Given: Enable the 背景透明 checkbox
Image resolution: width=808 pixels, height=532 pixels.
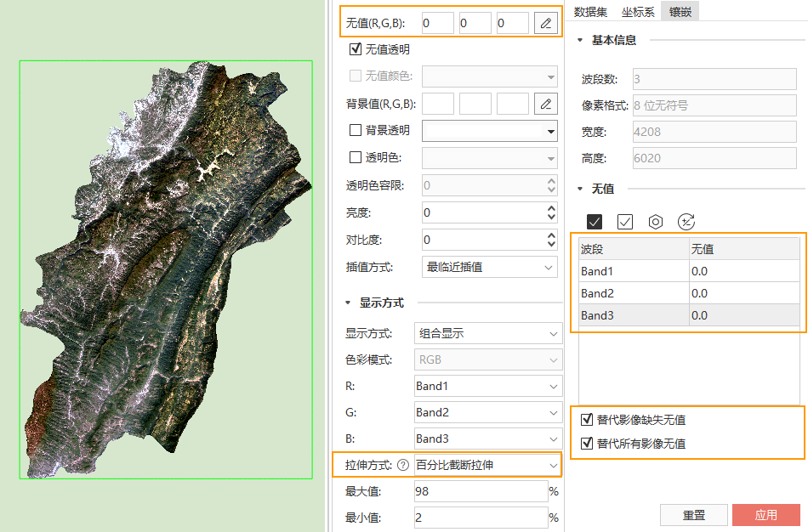Looking at the screenshot, I should point(356,131).
